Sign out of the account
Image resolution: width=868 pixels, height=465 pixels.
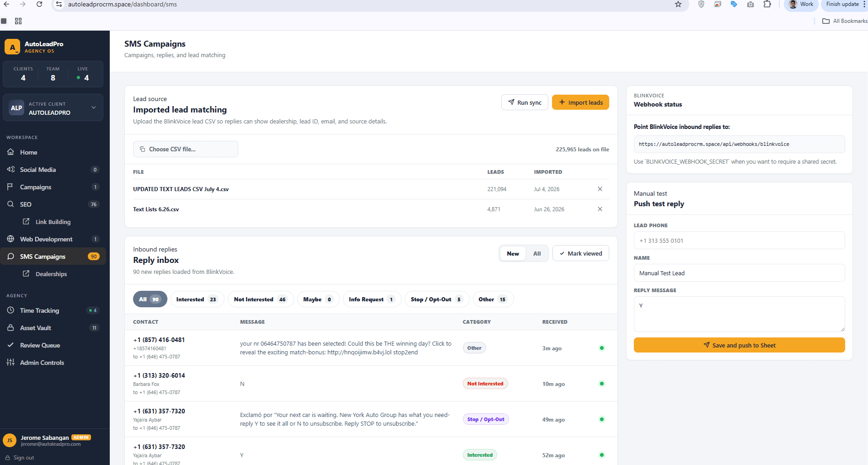(x=20, y=458)
